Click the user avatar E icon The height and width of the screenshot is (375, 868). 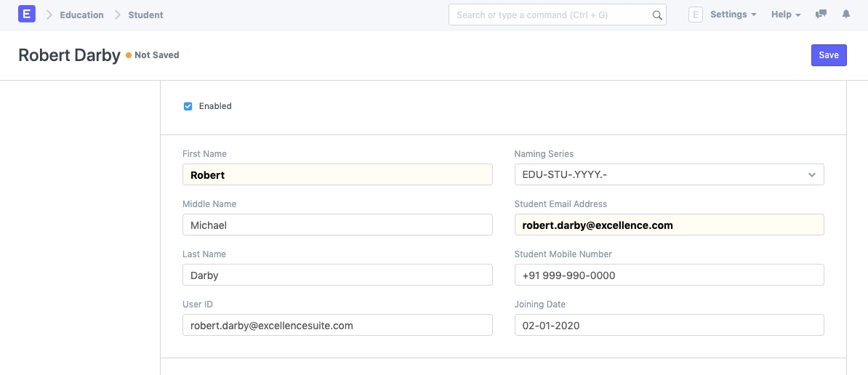pyautogui.click(x=695, y=15)
